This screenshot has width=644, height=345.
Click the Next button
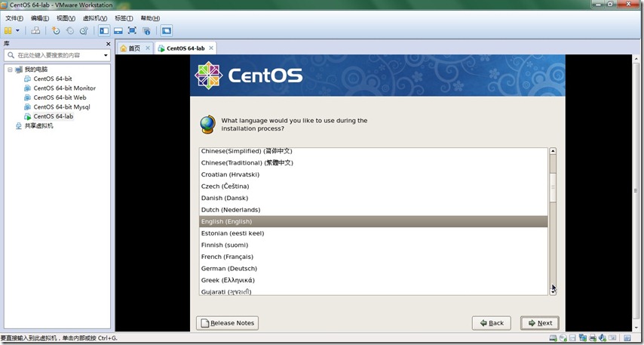pos(540,323)
